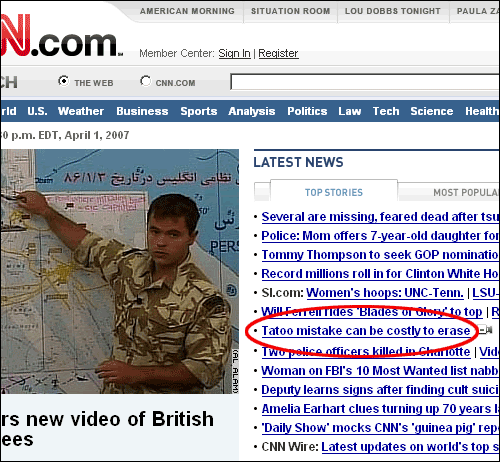Open FBI's 10 Most Wanted story
The height and width of the screenshot is (462, 500).
380,371
